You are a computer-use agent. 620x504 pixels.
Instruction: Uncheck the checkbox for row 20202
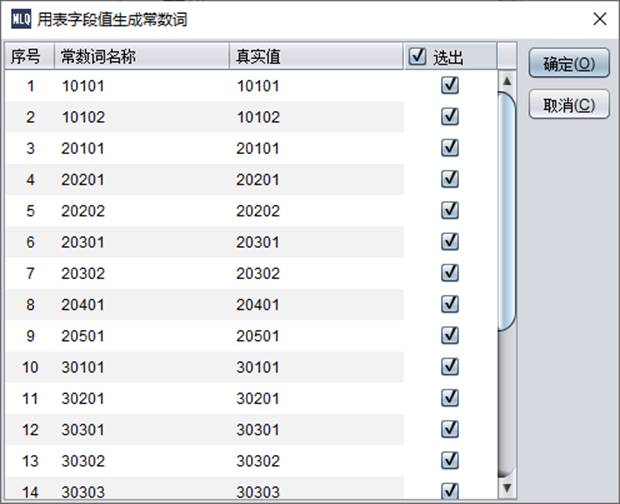[x=449, y=211]
